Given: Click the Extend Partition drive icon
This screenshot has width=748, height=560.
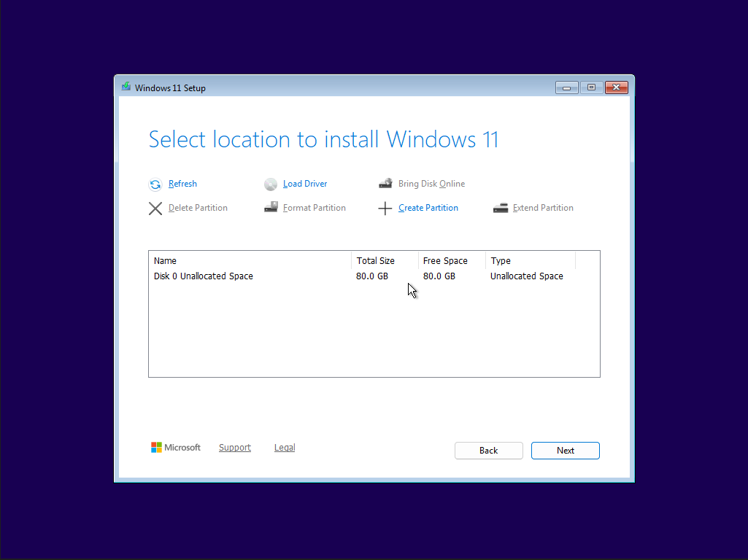Looking at the screenshot, I should 501,208.
